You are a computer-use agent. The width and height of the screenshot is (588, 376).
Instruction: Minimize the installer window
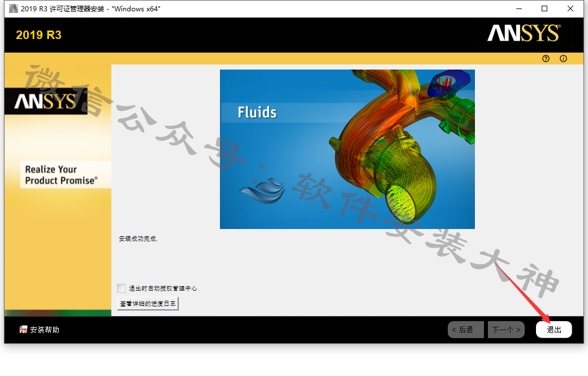(519, 8)
